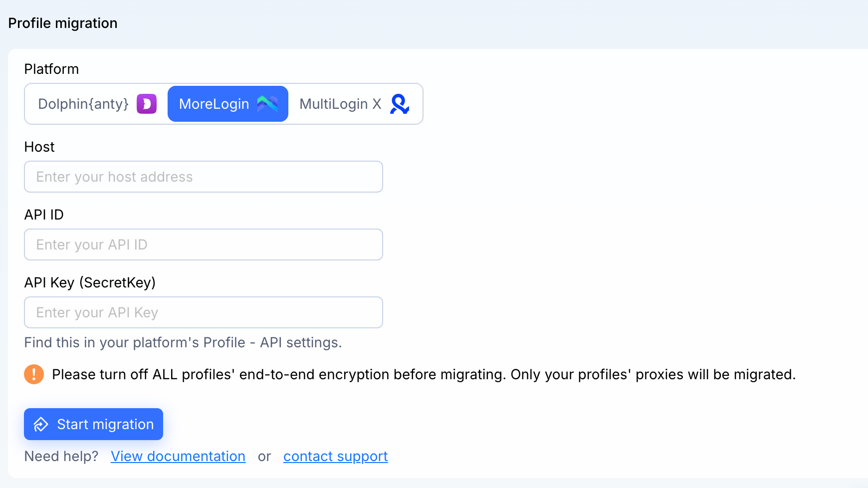Focus the API Key input field
This screenshot has width=868, height=488.
(x=204, y=312)
